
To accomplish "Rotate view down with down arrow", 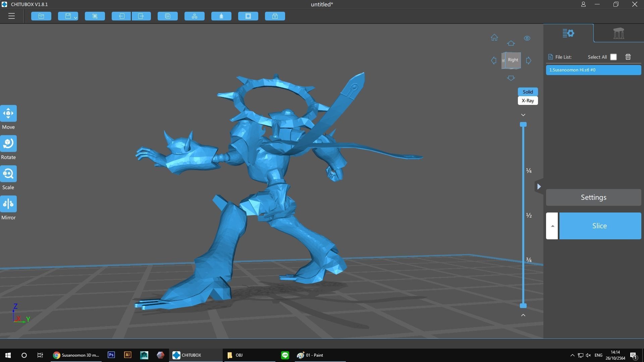I will [511, 78].
